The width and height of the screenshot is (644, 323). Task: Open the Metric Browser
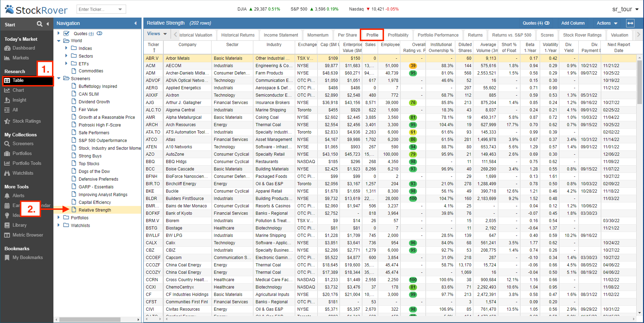28,235
